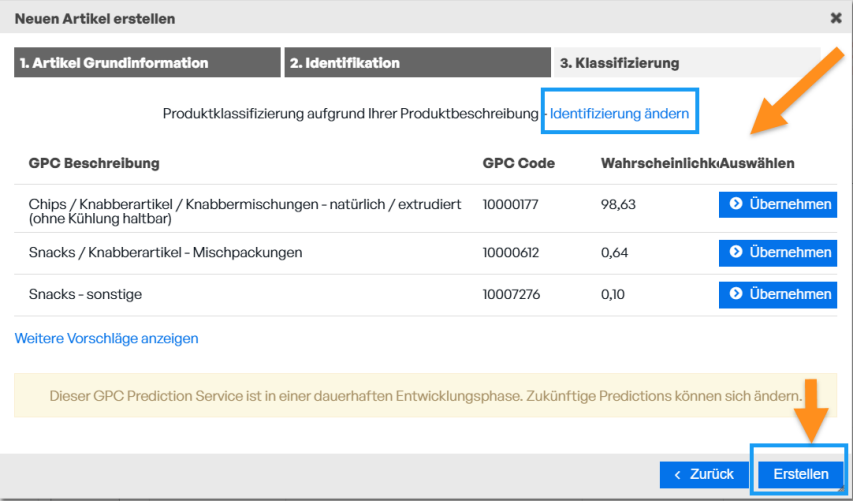Click the probability value 0,10

[x=613, y=294]
